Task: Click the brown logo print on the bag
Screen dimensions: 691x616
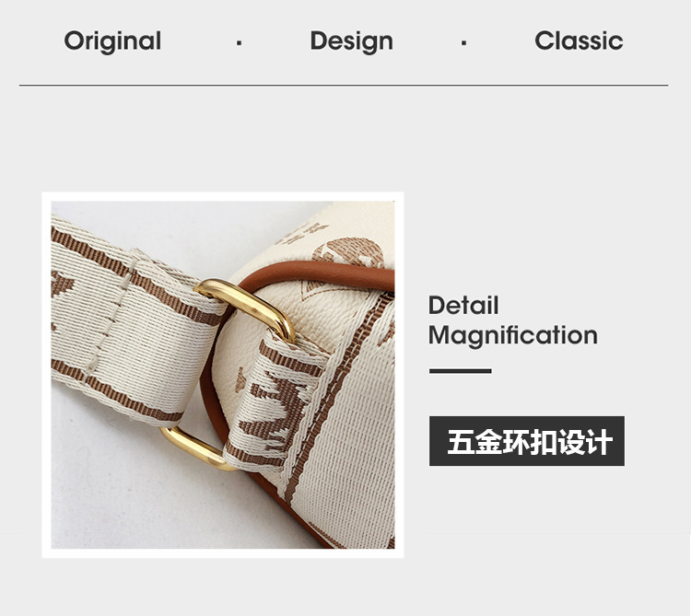Action: click(348, 253)
